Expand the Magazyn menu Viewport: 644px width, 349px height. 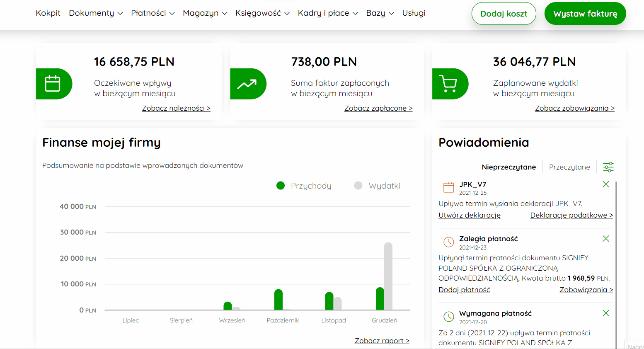pyautogui.click(x=205, y=13)
